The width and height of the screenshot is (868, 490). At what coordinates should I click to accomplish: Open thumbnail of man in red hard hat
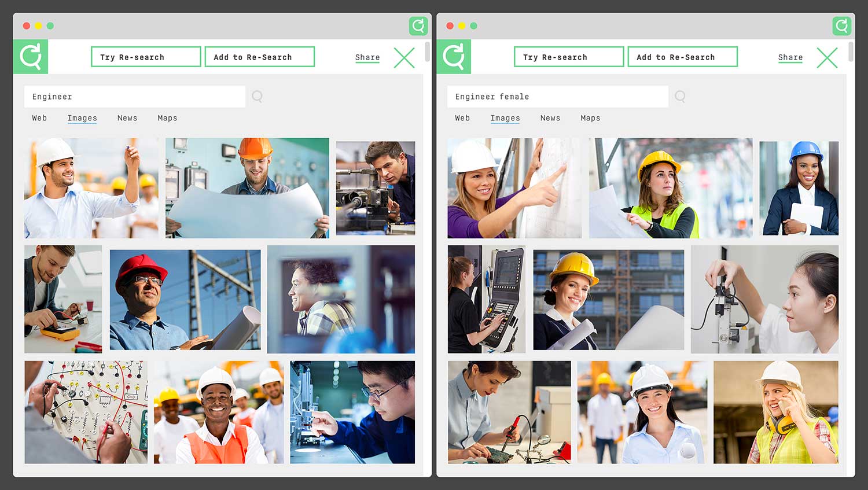click(185, 300)
